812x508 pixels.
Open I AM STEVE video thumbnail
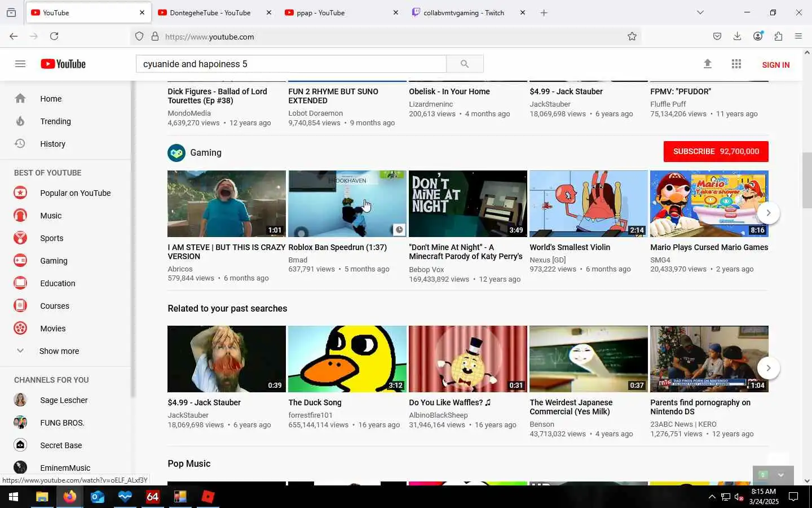(227, 204)
